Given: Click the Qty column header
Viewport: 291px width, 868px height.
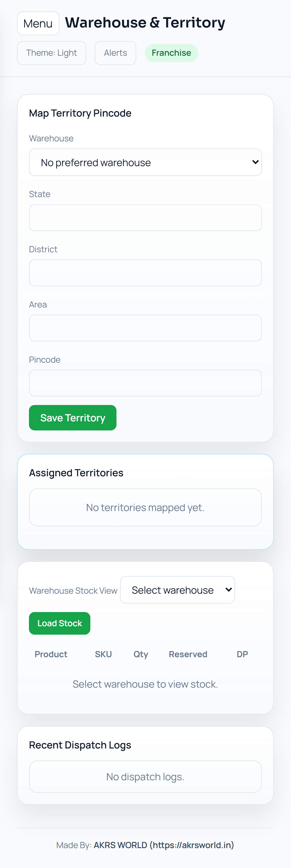Looking at the screenshot, I should (x=141, y=654).
